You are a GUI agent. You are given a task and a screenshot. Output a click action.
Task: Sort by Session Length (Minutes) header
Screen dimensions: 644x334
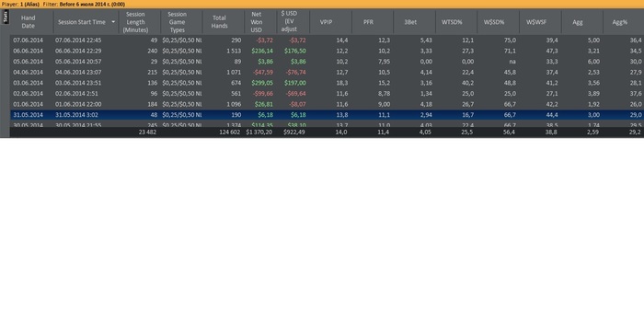pyautogui.click(x=135, y=22)
